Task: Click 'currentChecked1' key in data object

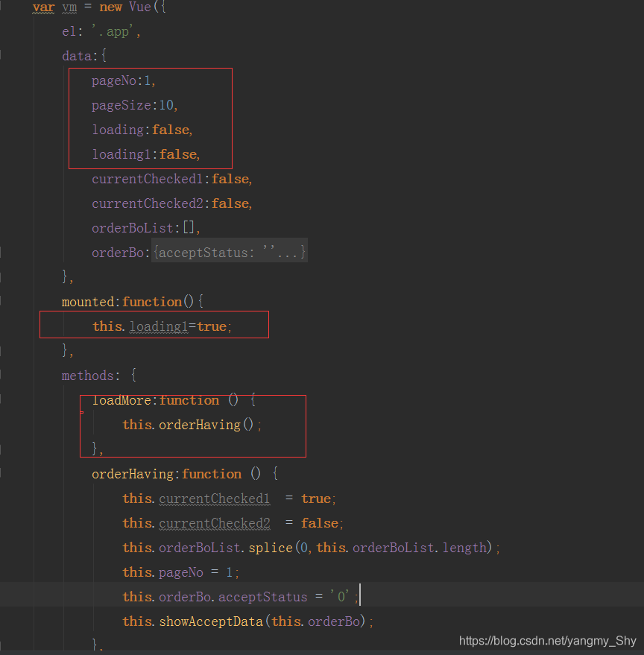Action: point(147,179)
